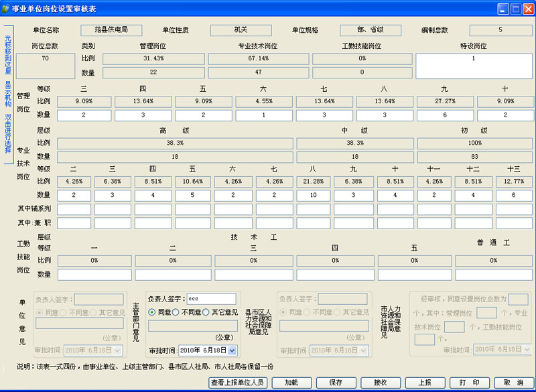Minimize the 事业单位岗位设置审核表 window

point(503,9)
